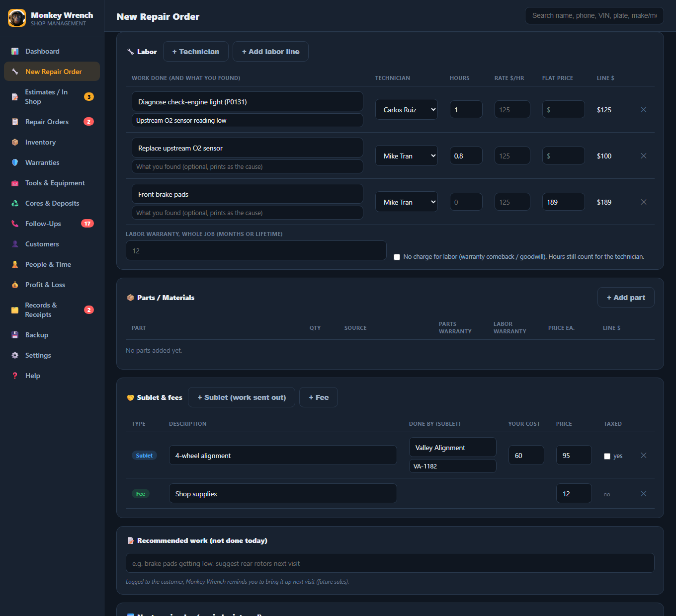The image size is (676, 616).
Task: Click the Cores & Deposits recycle icon
Action: tap(15, 203)
